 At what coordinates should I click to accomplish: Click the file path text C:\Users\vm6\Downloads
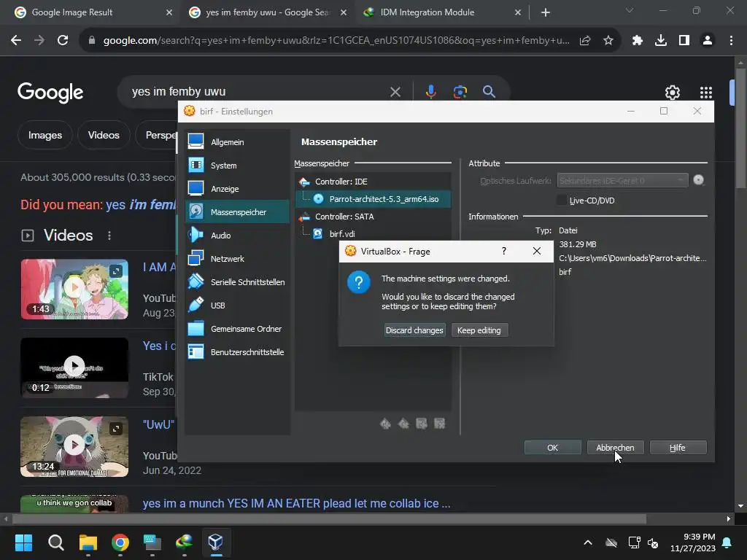(632, 258)
